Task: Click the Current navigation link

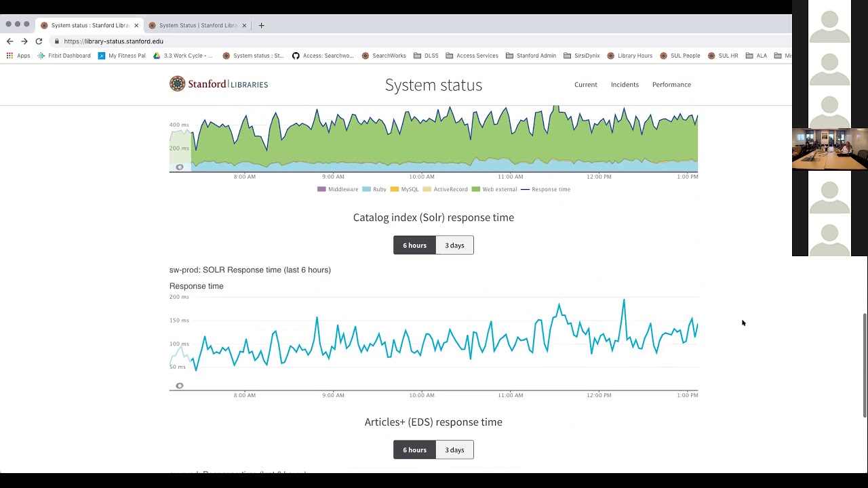Action: click(x=586, y=84)
